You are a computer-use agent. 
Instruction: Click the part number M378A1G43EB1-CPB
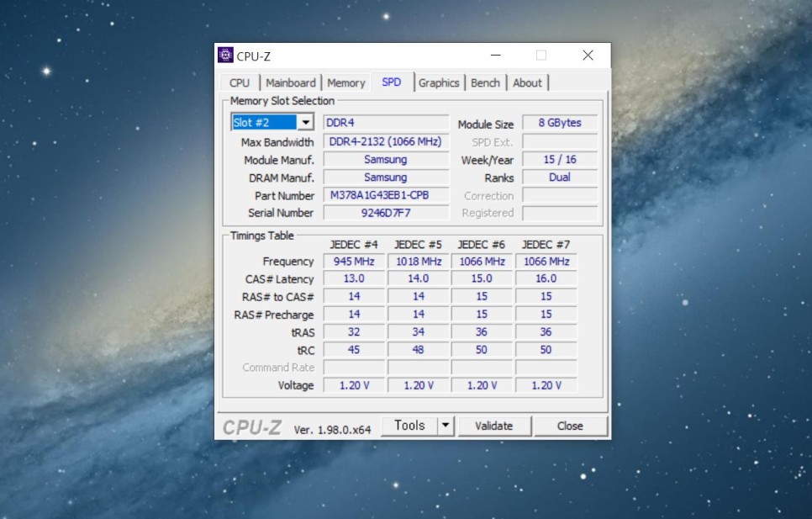coord(386,195)
